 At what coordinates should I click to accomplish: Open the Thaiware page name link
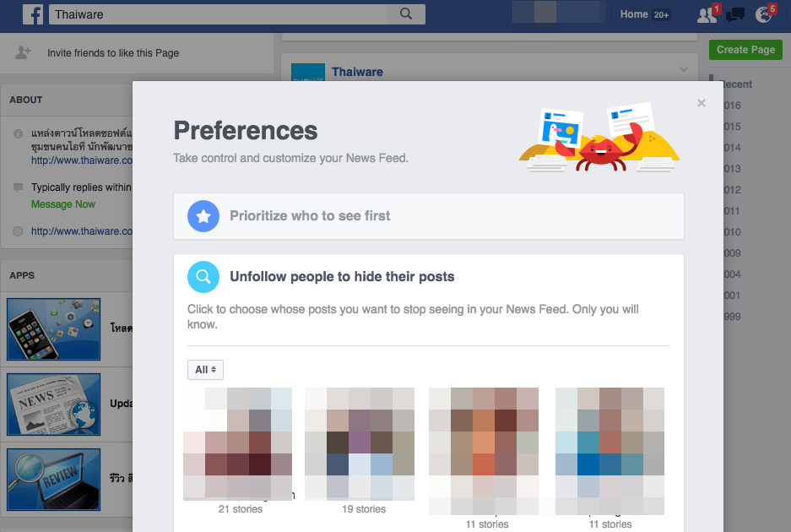tap(357, 72)
